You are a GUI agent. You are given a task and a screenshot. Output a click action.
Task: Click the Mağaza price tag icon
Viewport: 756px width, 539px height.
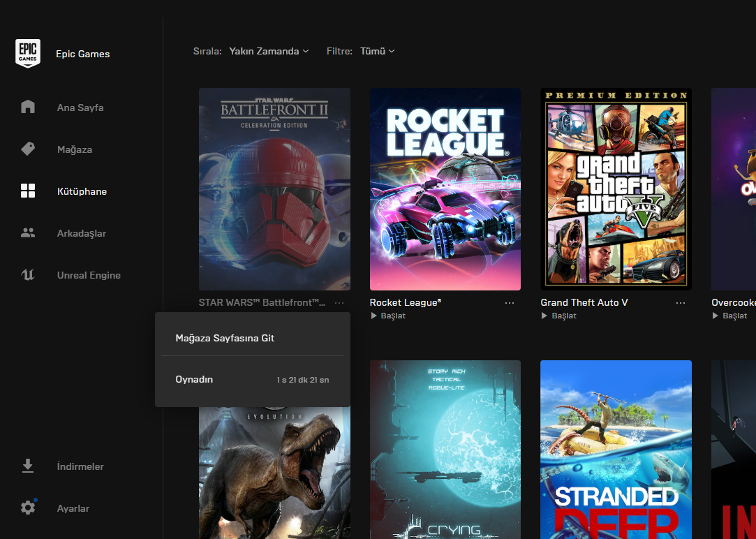(x=28, y=149)
